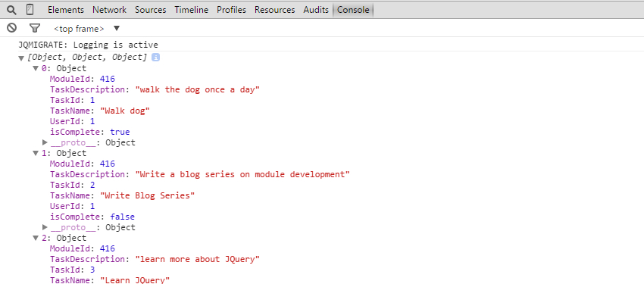Click the "walk the dog once a day" string
This screenshot has width=644, height=284.
coord(198,89)
